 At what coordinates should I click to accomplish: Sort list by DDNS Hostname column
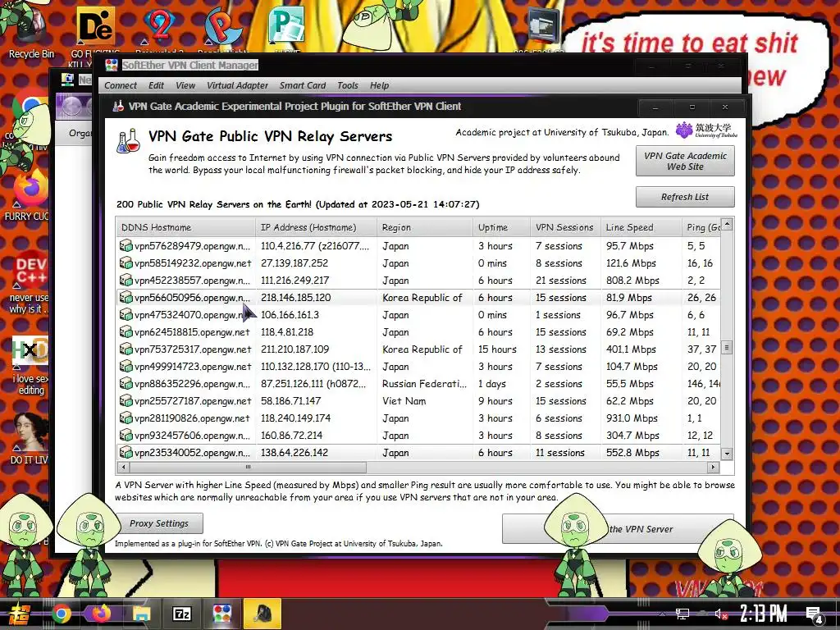coord(185,227)
